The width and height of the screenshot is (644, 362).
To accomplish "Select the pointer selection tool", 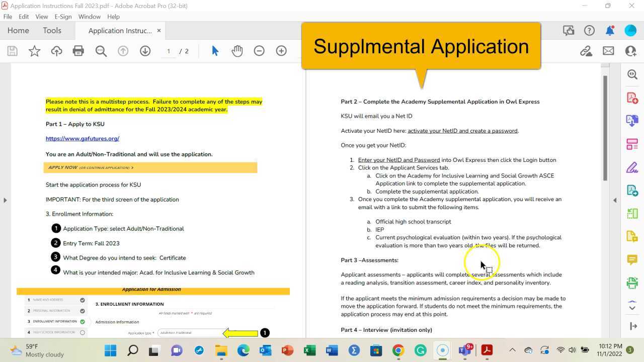I will 215,50.
